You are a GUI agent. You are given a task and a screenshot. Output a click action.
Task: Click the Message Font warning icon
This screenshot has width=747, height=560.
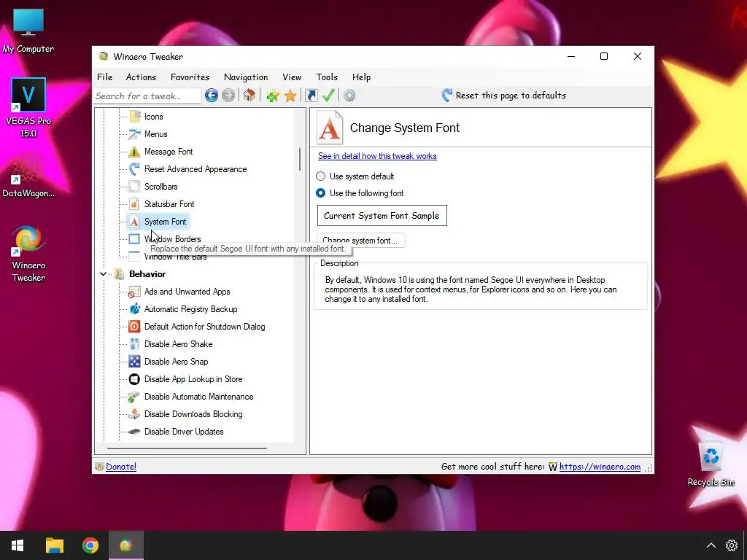click(135, 152)
